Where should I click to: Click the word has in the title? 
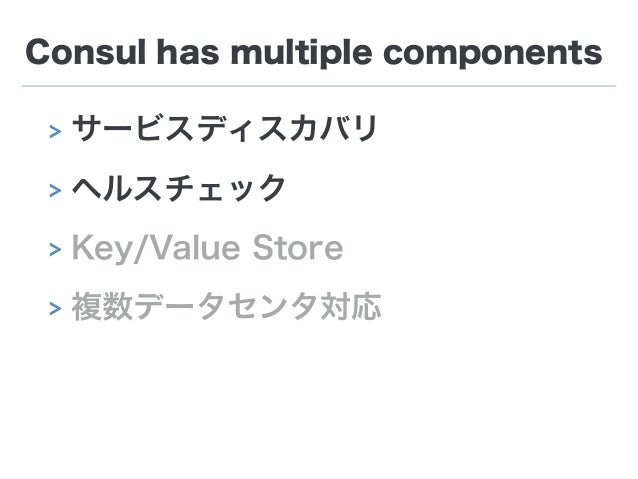[x=188, y=52]
